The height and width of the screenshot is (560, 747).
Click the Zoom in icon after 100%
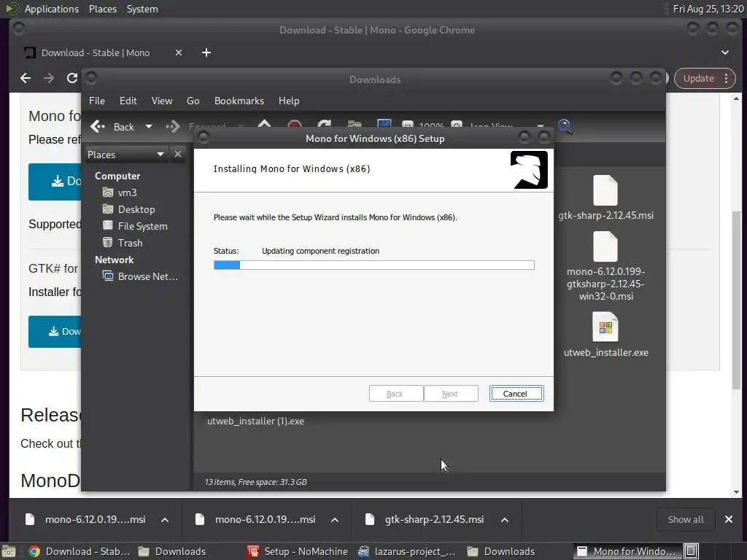[457, 125]
